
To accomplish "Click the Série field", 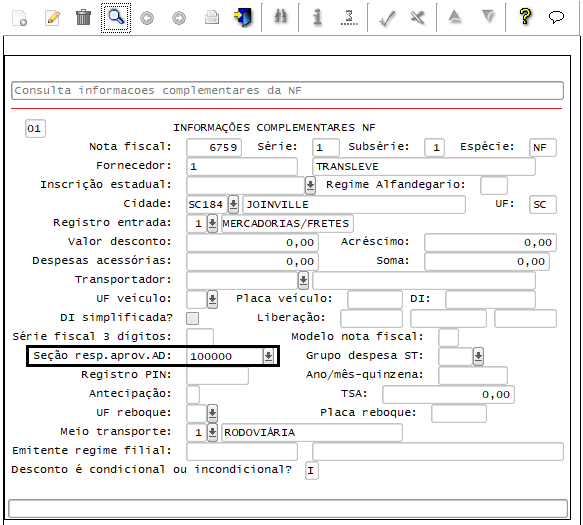I will point(326,148).
